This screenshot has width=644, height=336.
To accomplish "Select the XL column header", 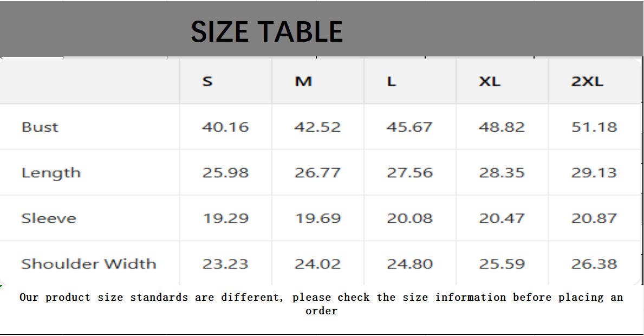I will tap(490, 82).
